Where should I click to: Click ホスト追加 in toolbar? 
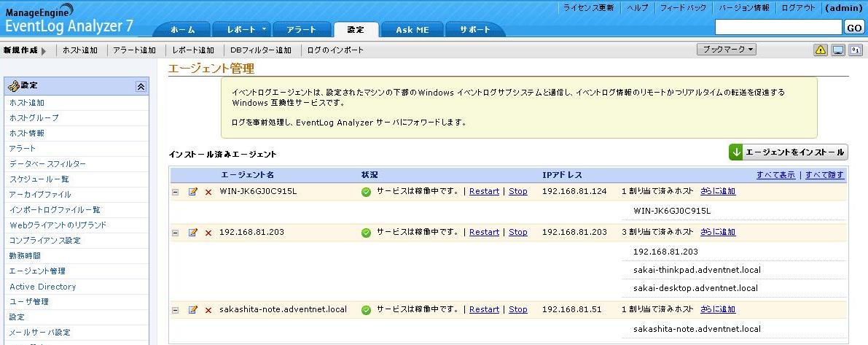[79, 50]
